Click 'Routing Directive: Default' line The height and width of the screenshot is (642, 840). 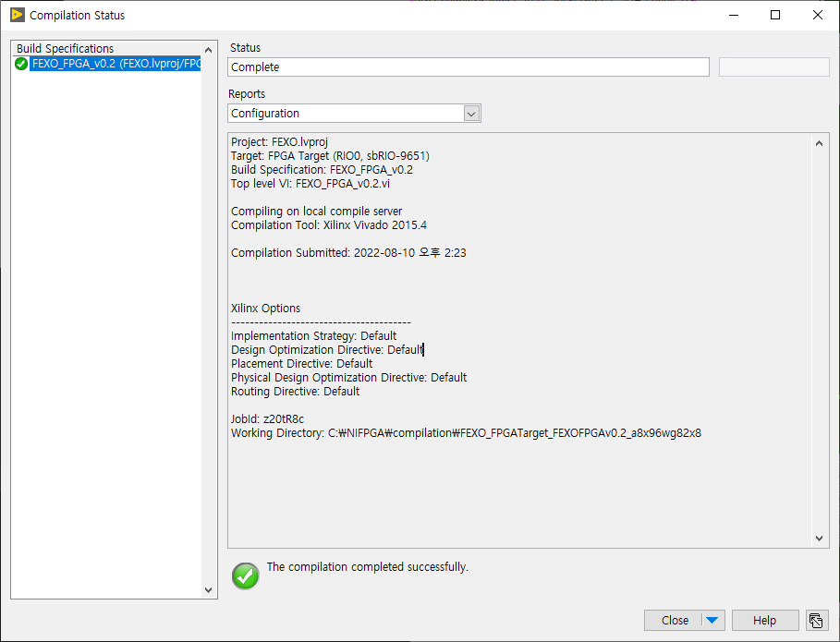[295, 392]
